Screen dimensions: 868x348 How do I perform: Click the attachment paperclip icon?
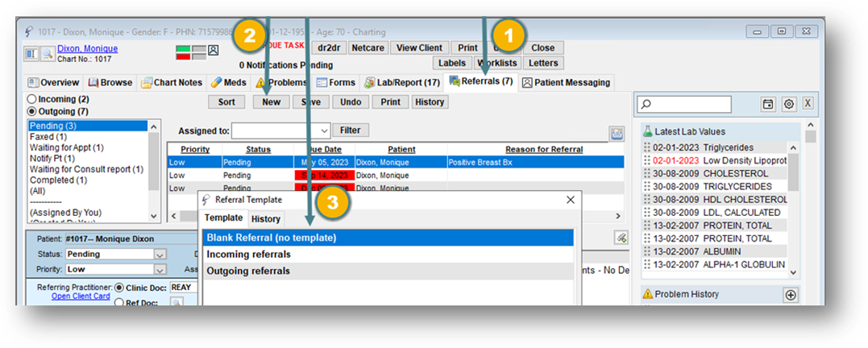click(x=621, y=238)
